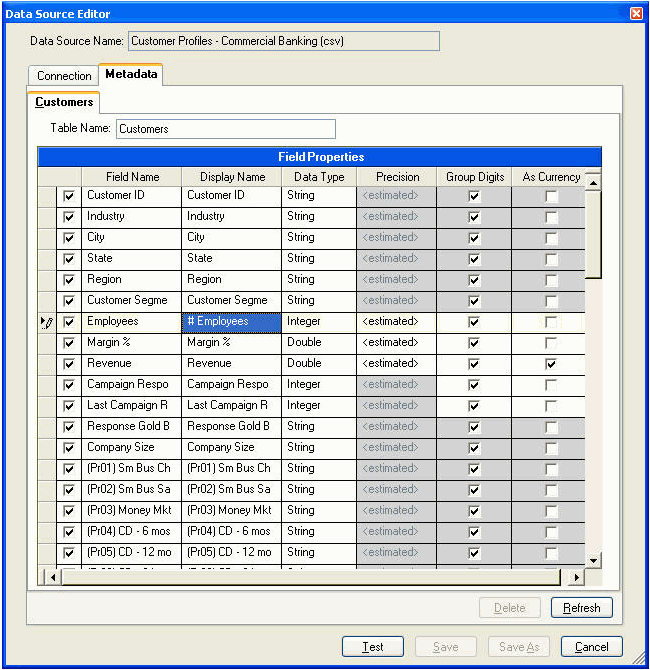Screen dimensions: 650x670
Task: Click the Refresh button
Action: coord(581,608)
